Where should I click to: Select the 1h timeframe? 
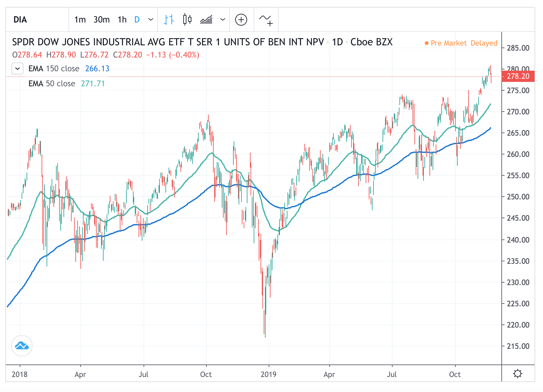pyautogui.click(x=122, y=20)
